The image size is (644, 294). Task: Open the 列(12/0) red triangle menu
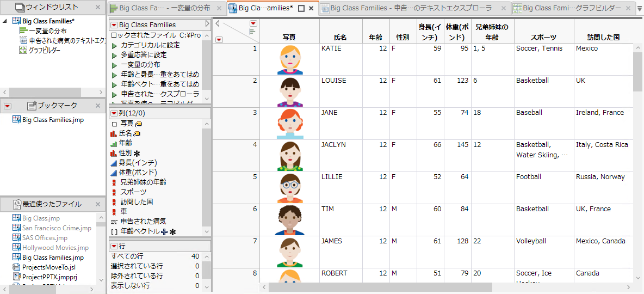[114, 113]
